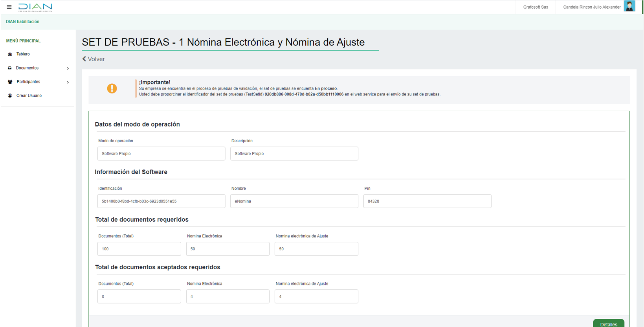Screen dimensions: 644x327
Task: Open the Tablero menu item
Action: (x=23, y=54)
